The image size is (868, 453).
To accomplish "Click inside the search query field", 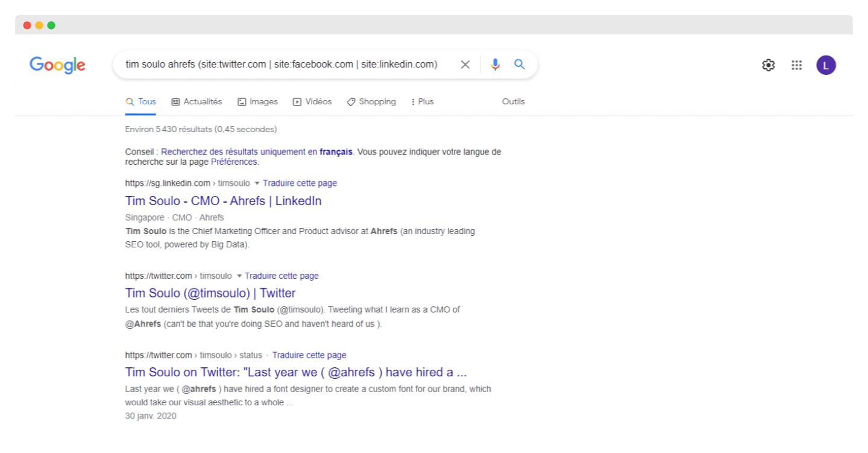I will [x=281, y=65].
